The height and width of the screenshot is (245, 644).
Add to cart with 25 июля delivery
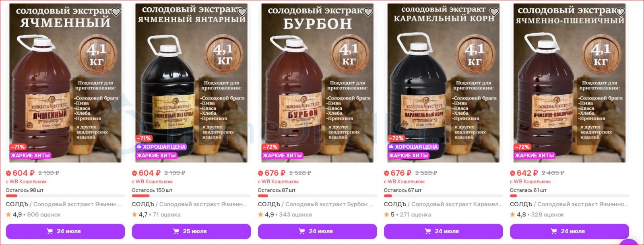(191, 231)
